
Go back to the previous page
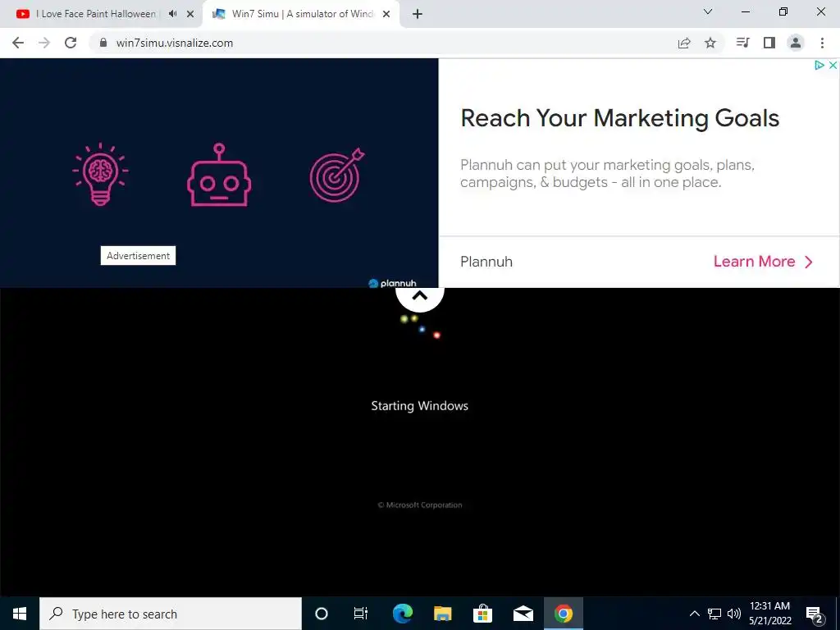18,43
